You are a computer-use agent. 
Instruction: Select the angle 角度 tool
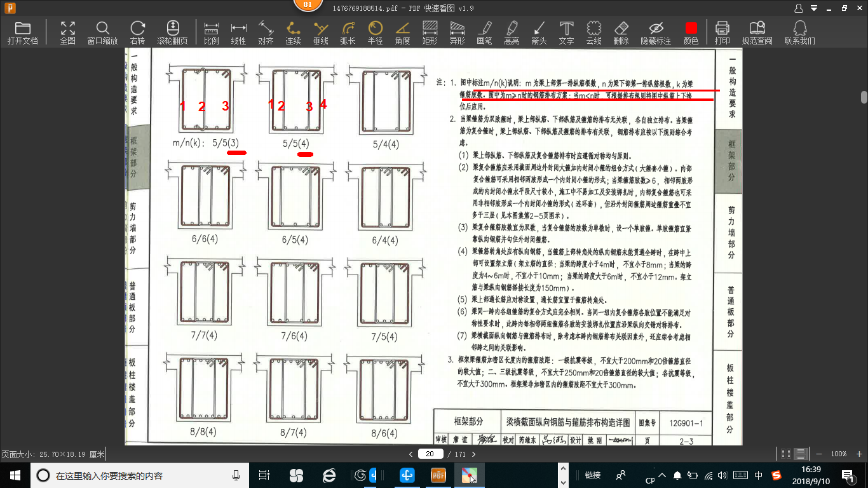tap(402, 32)
